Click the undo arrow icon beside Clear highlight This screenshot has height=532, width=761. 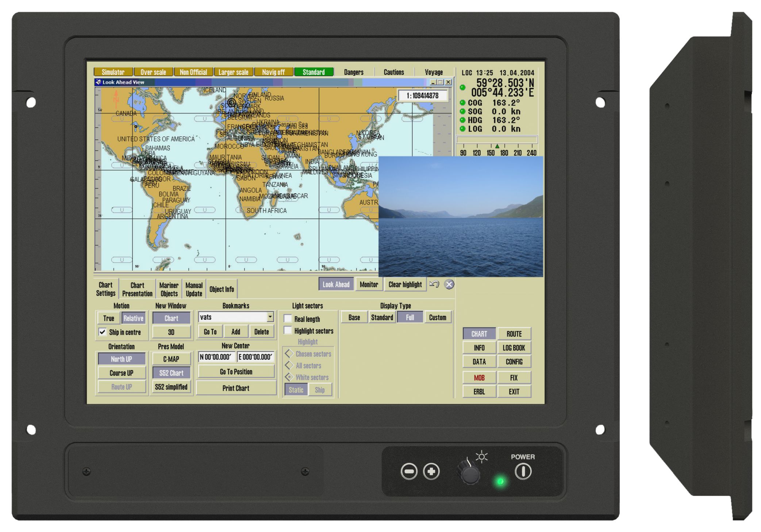(434, 284)
